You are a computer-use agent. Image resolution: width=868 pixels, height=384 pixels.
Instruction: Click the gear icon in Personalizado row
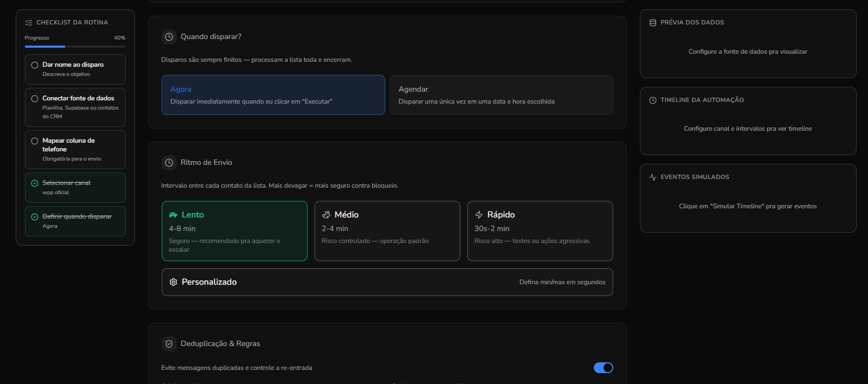173,282
